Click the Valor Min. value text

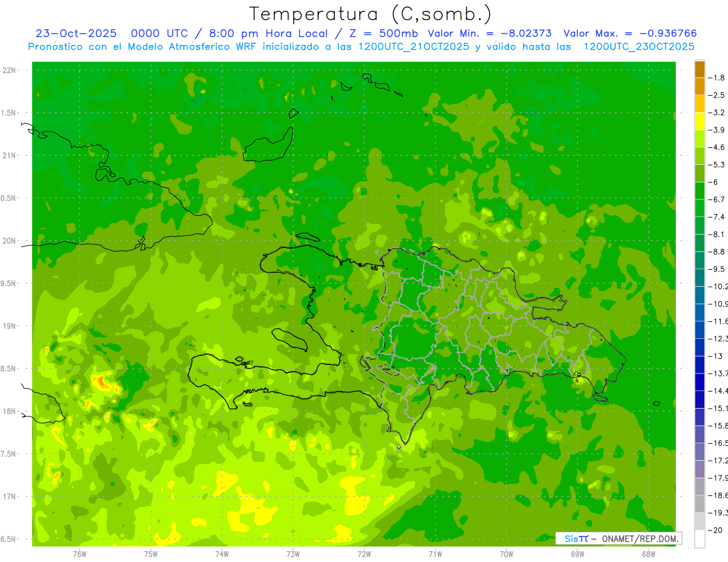[x=490, y=33]
